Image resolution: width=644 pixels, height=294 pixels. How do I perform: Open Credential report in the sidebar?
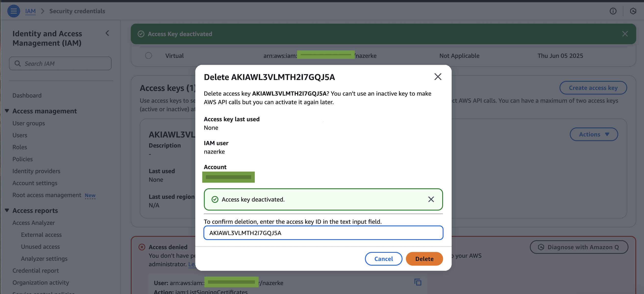click(x=36, y=271)
